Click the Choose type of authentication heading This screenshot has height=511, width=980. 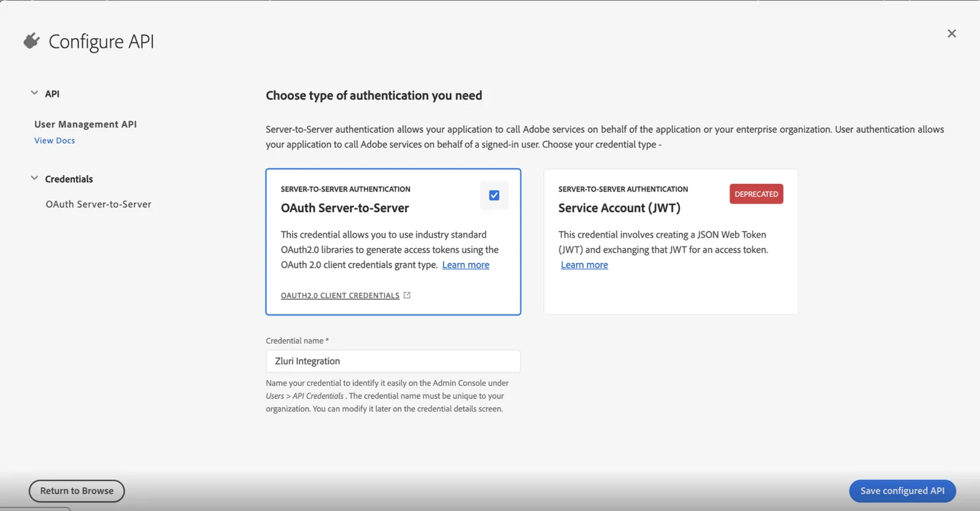pyautogui.click(x=374, y=96)
